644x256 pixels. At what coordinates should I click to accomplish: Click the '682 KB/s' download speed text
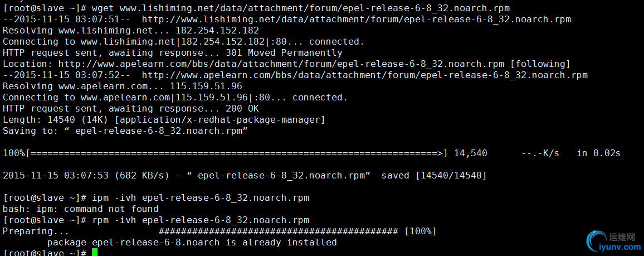point(142,176)
